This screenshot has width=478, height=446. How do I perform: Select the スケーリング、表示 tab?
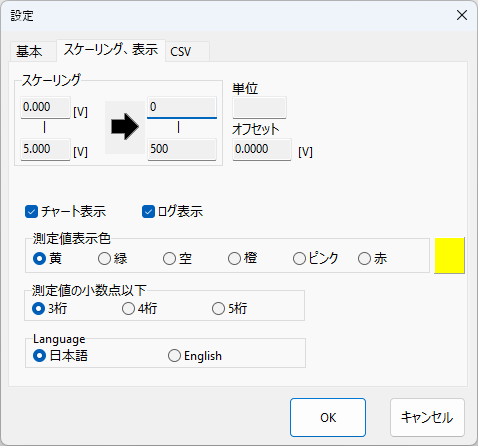[x=111, y=50]
